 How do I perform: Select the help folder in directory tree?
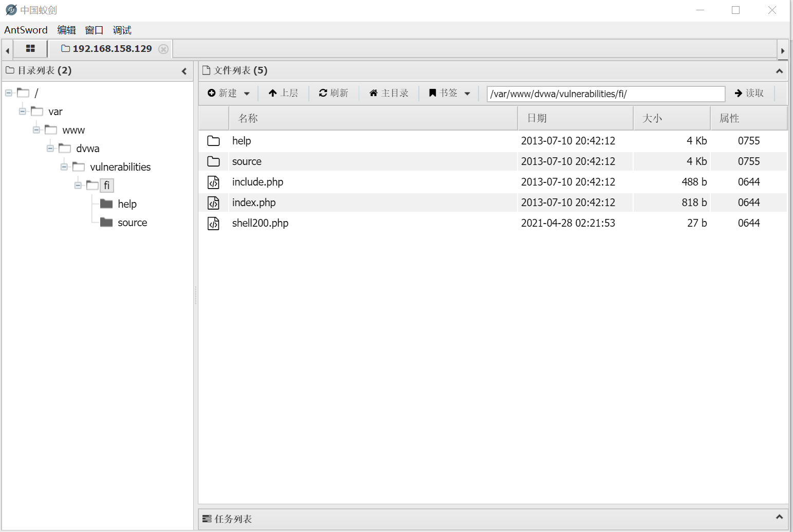pyautogui.click(x=127, y=204)
